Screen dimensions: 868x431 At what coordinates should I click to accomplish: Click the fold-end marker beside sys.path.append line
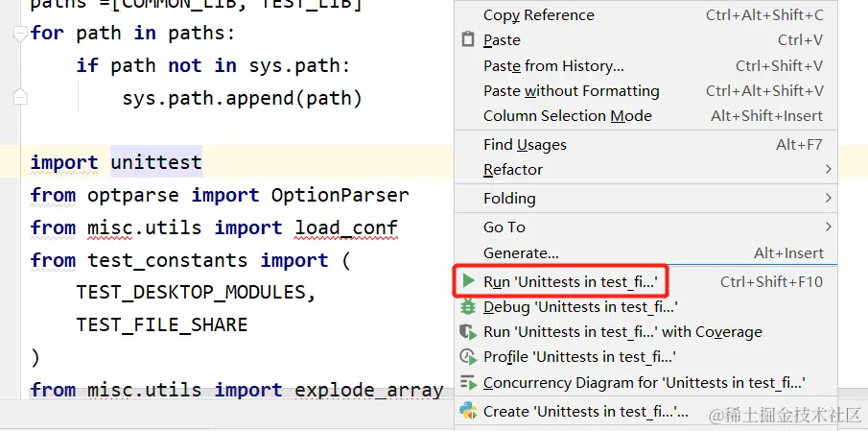[20, 96]
